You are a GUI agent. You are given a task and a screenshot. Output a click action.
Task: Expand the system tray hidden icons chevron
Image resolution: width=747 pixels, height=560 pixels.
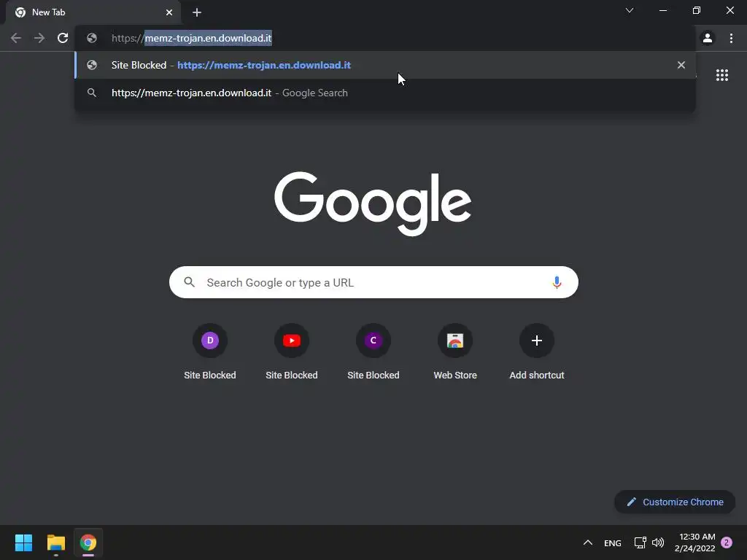pos(588,542)
